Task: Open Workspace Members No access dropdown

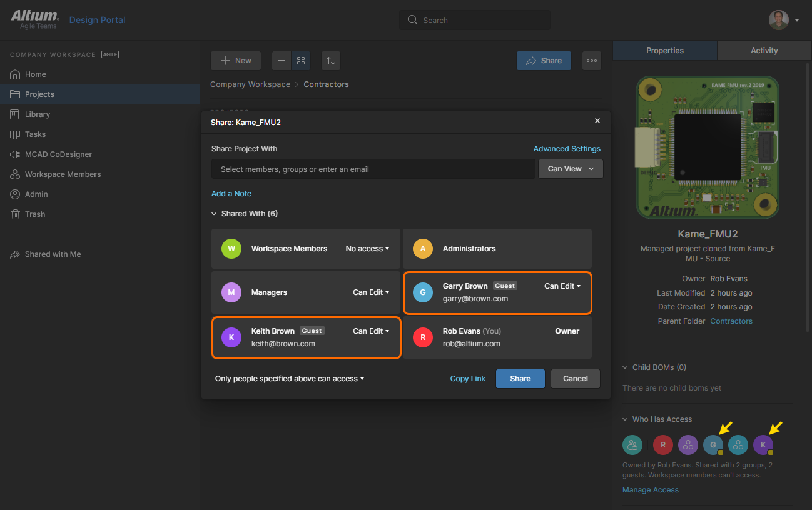Action: [x=367, y=249]
